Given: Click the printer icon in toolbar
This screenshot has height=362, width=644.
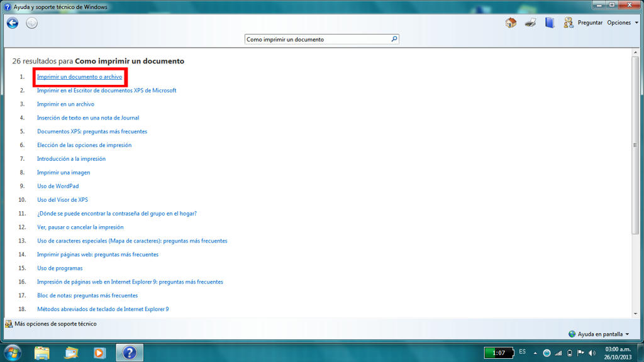Looking at the screenshot, I should [530, 23].
